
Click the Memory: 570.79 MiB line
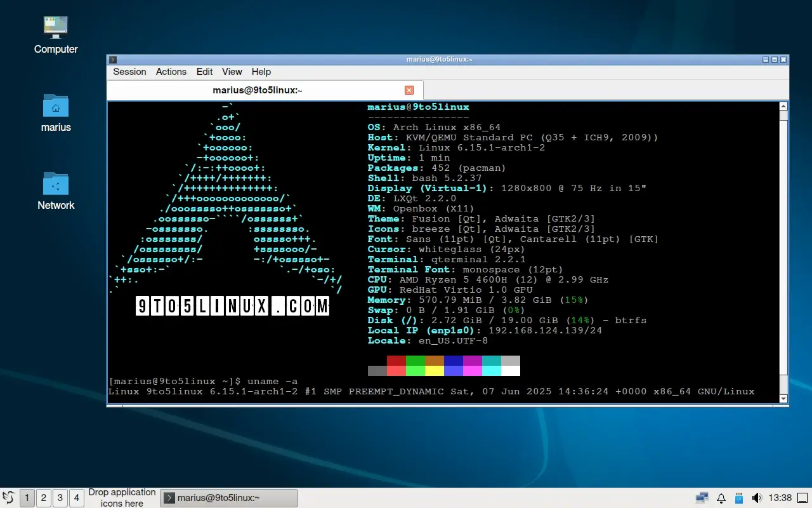[478, 300]
